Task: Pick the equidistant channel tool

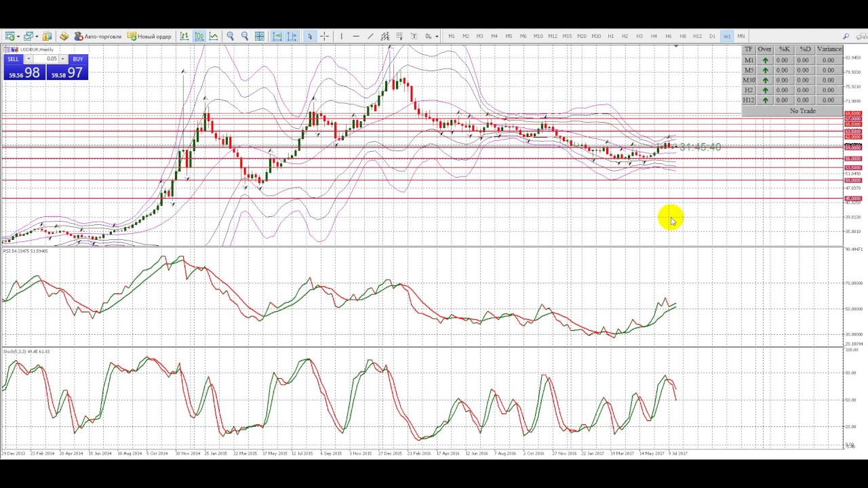Action: coord(384,36)
